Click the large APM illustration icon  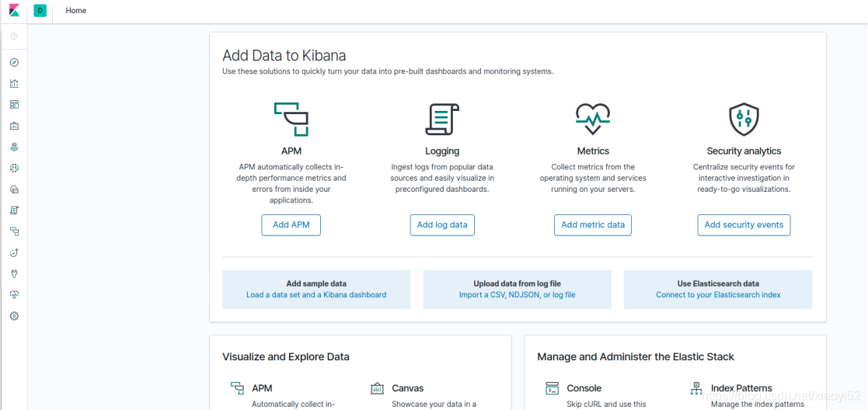[x=291, y=119]
